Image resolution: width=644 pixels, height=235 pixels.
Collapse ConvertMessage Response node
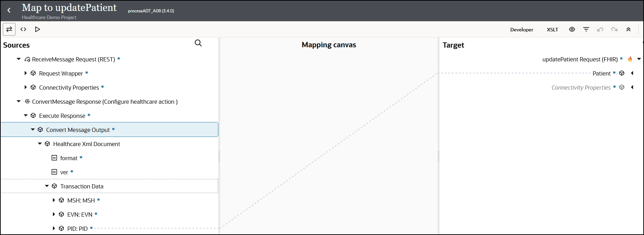pyautogui.click(x=19, y=101)
